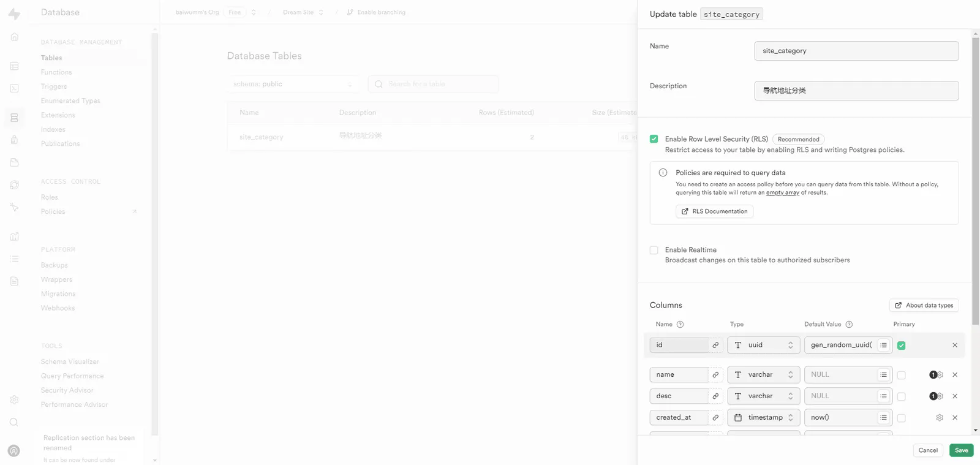Open varchar type dropdown for name column

click(x=764, y=375)
